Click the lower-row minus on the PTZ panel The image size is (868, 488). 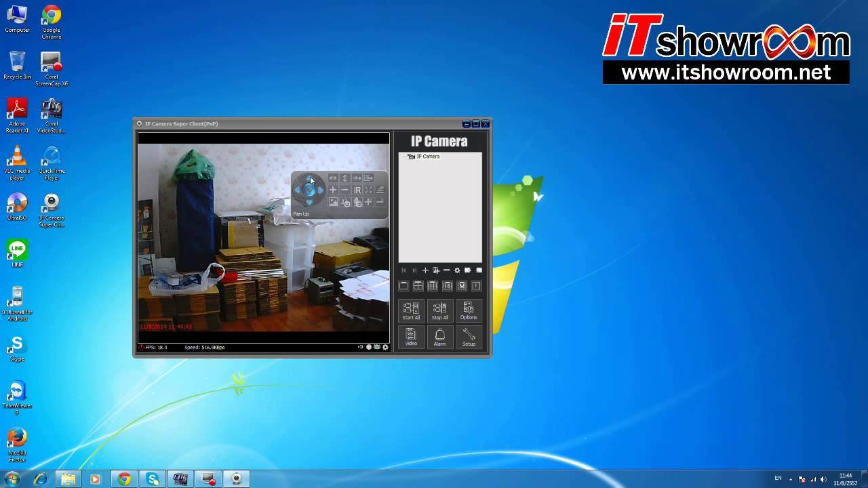(380, 202)
